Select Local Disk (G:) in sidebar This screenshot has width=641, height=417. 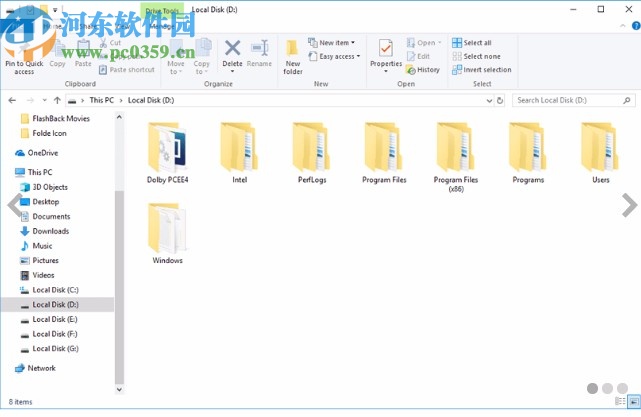point(49,349)
